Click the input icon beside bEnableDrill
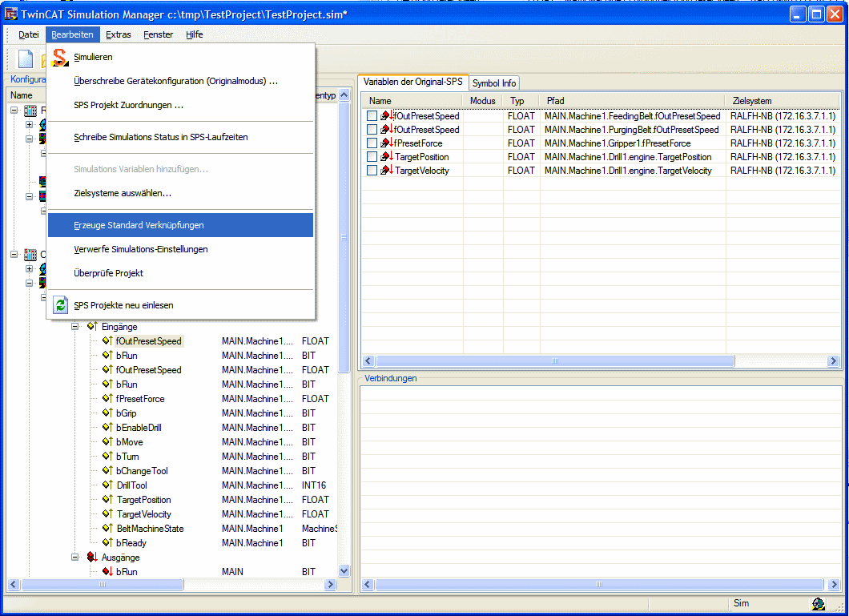849x616 pixels. [x=107, y=428]
